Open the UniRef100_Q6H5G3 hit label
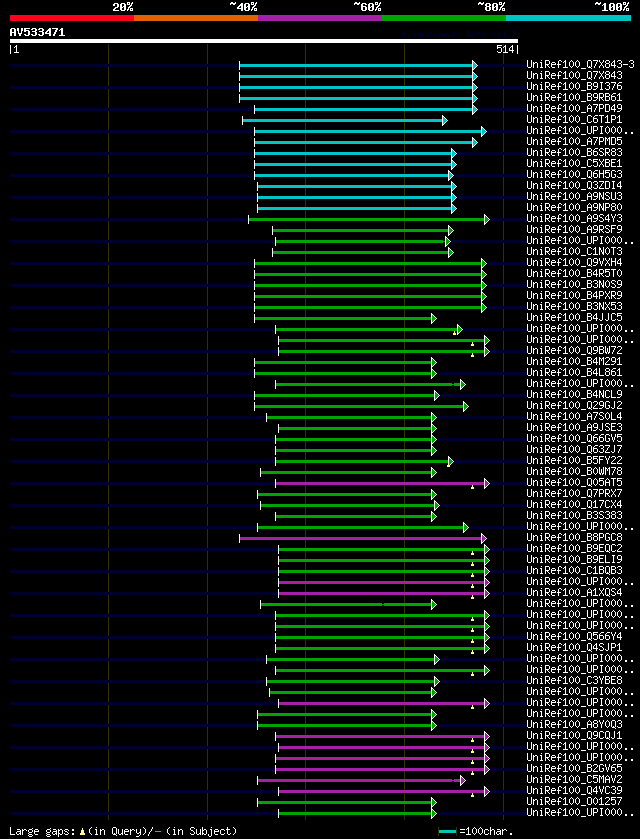Image resolution: width=640 pixels, height=839 pixels. [575, 175]
